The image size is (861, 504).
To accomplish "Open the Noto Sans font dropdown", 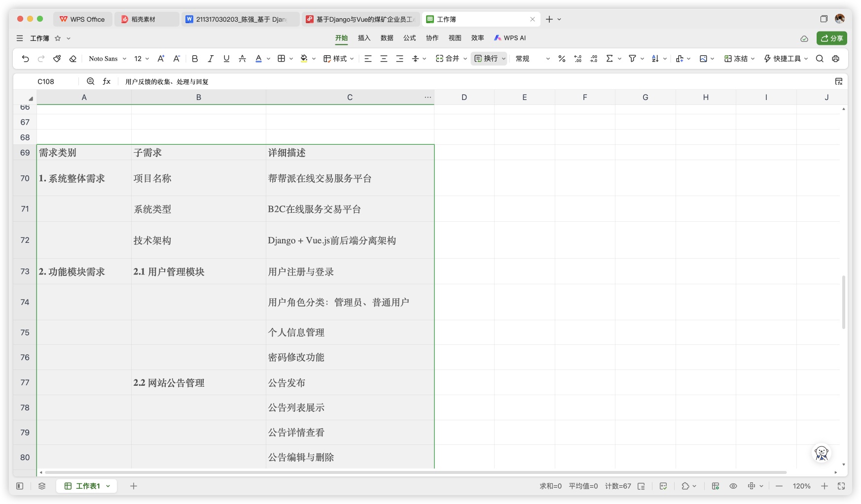I will pos(108,59).
